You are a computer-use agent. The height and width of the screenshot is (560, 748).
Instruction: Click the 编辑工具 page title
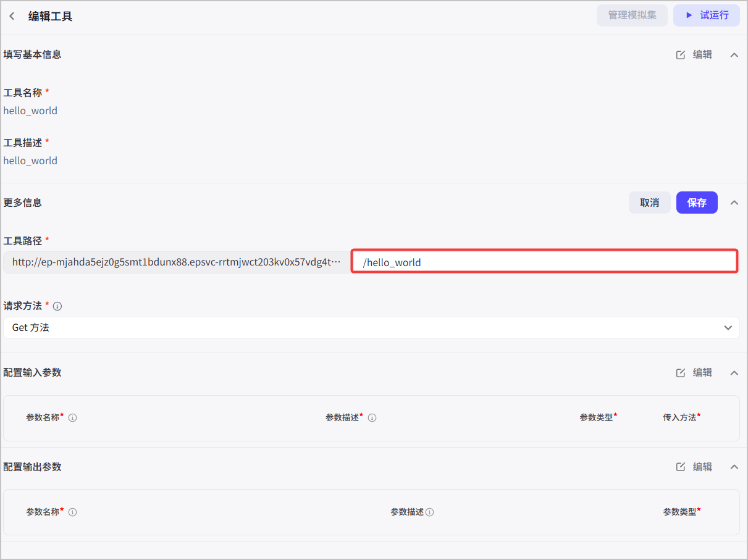[50, 17]
